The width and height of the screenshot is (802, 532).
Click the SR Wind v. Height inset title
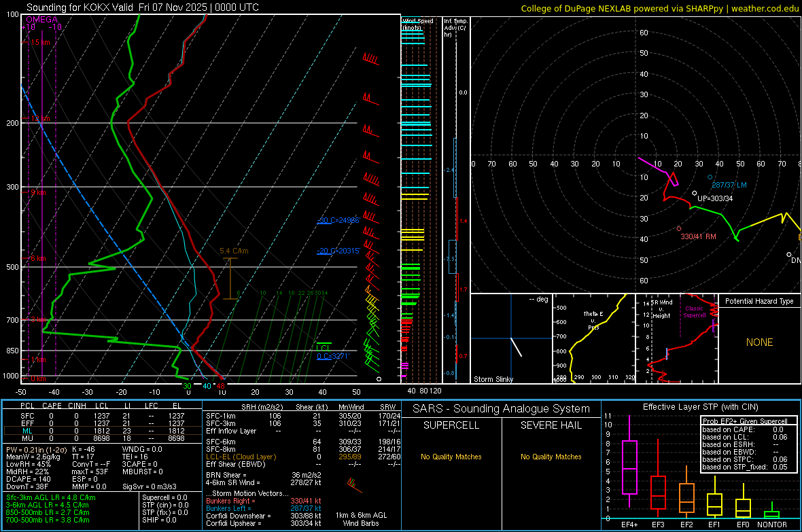coord(661,309)
